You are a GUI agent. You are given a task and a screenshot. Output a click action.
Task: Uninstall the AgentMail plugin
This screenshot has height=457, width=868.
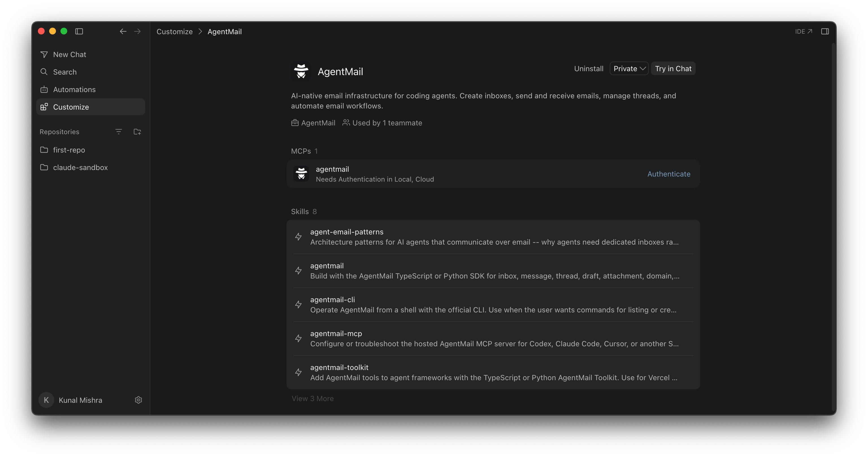(x=589, y=69)
